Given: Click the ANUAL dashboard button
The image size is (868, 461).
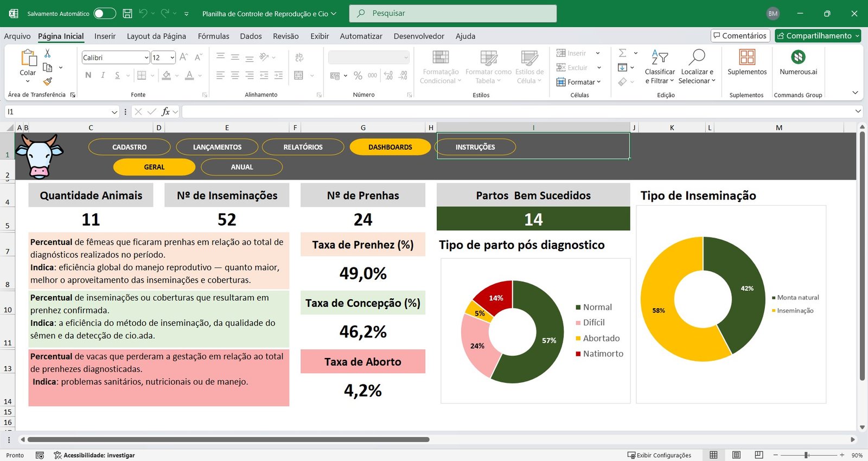Looking at the screenshot, I should tap(241, 167).
